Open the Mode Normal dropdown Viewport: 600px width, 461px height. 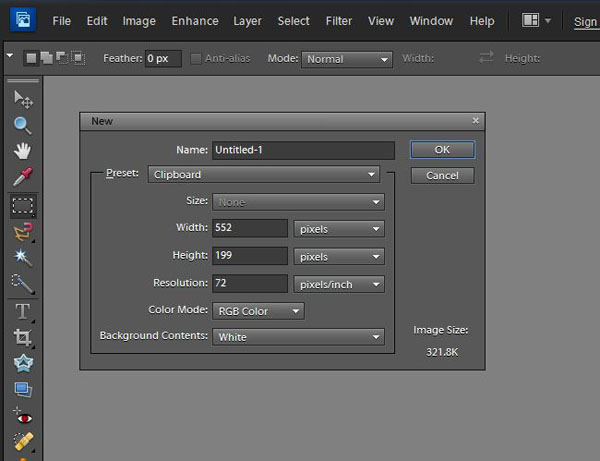click(347, 59)
